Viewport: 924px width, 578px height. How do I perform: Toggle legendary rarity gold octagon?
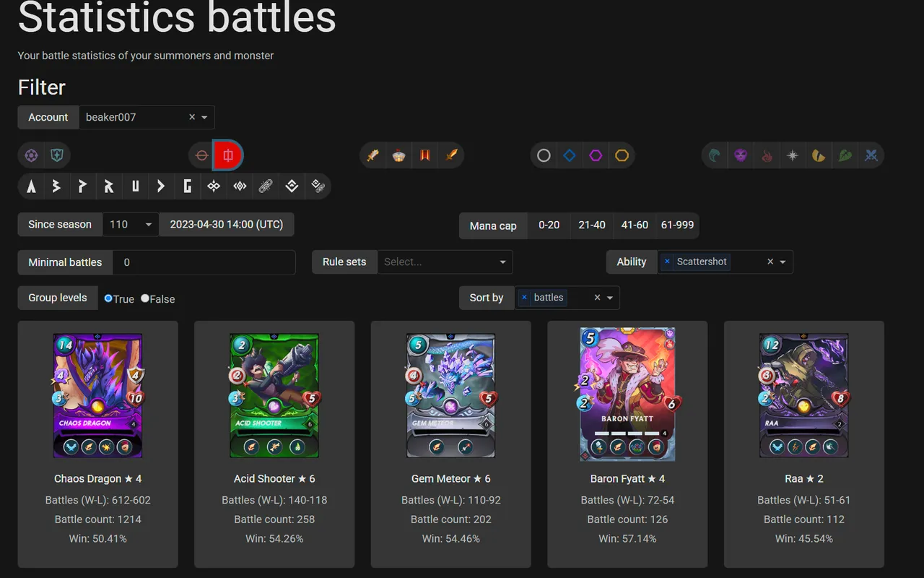pyautogui.click(x=622, y=155)
